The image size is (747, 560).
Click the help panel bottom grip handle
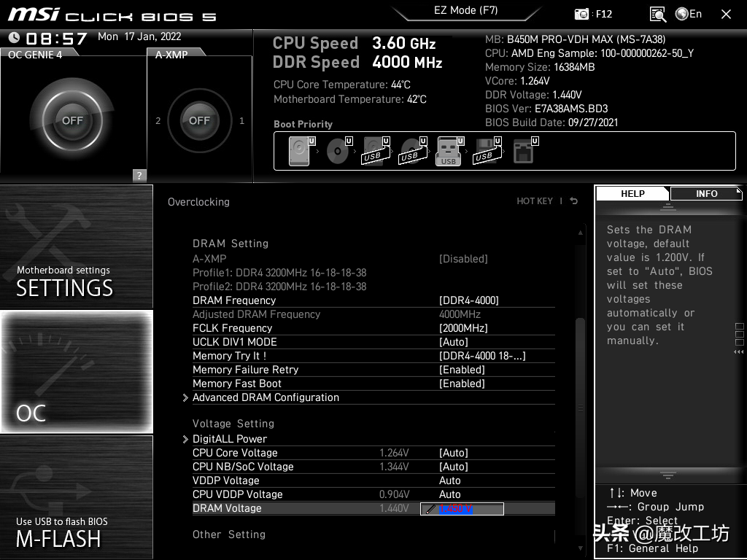(668, 475)
